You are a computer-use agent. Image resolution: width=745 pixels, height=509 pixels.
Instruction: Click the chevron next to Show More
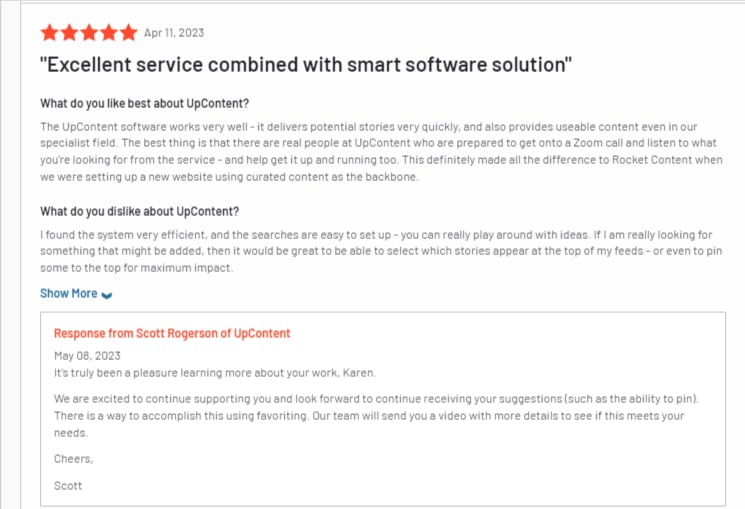point(107,295)
